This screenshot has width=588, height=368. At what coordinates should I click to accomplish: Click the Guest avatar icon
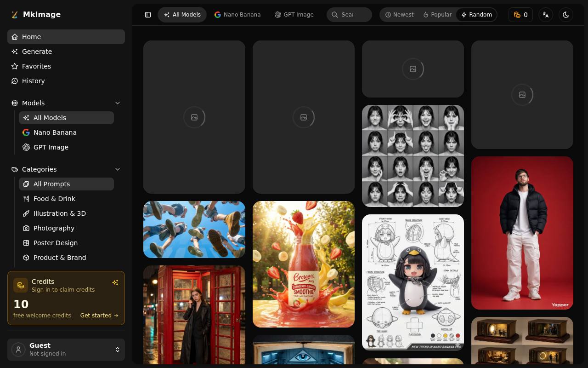point(18,350)
